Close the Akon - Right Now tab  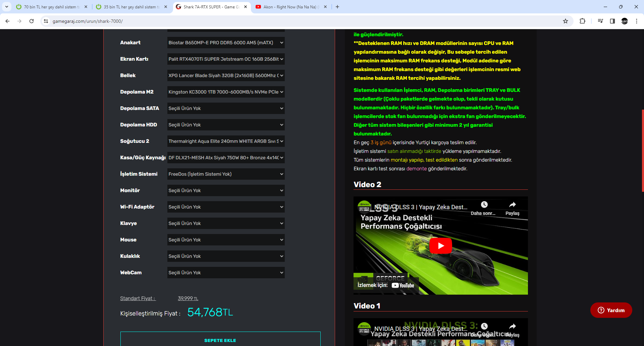pyautogui.click(x=325, y=7)
